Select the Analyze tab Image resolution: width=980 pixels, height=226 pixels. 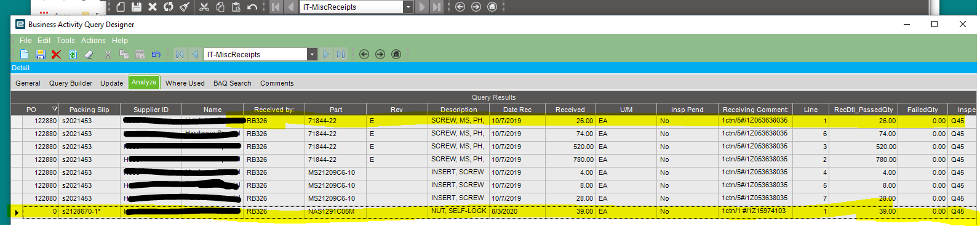coord(144,83)
